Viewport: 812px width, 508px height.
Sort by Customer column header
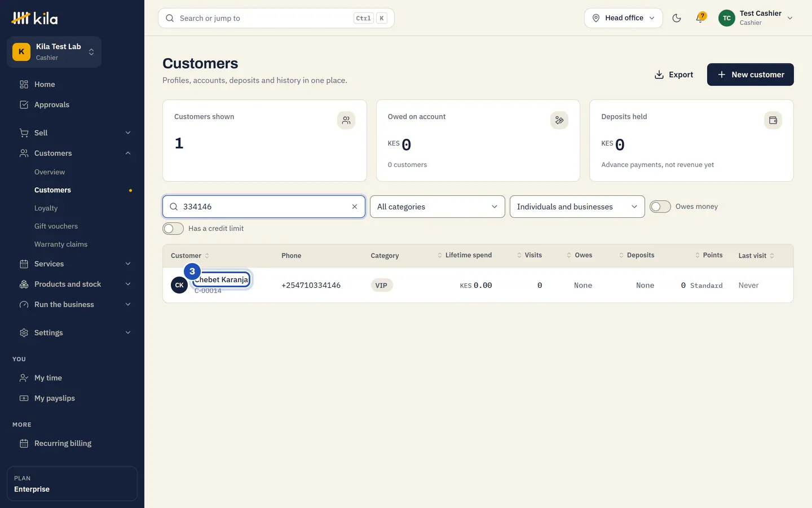pos(190,256)
